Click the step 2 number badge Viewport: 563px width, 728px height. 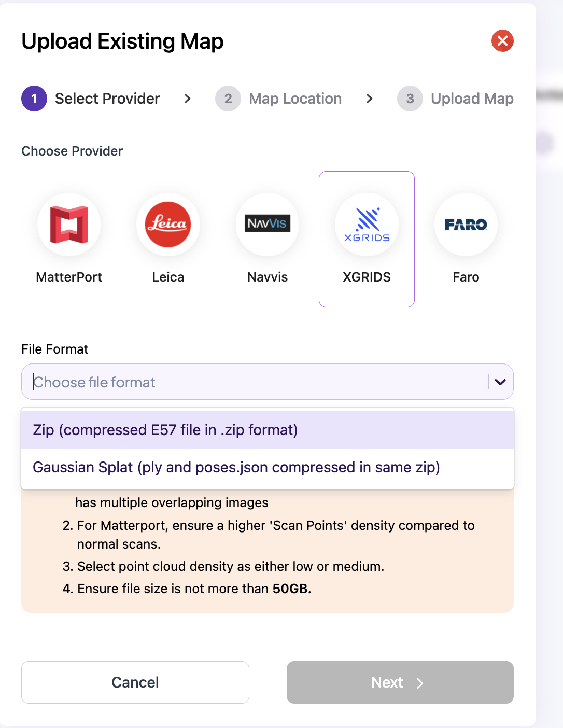pyautogui.click(x=228, y=99)
